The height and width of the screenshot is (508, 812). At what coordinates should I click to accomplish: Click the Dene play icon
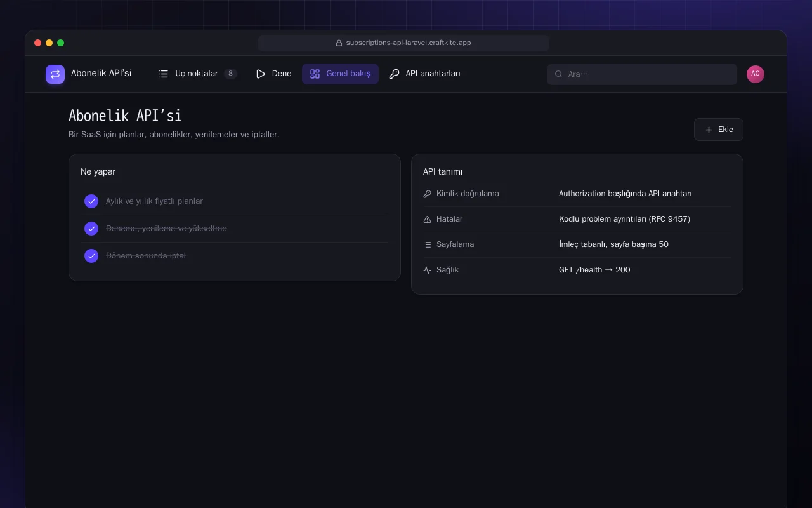[x=261, y=74]
